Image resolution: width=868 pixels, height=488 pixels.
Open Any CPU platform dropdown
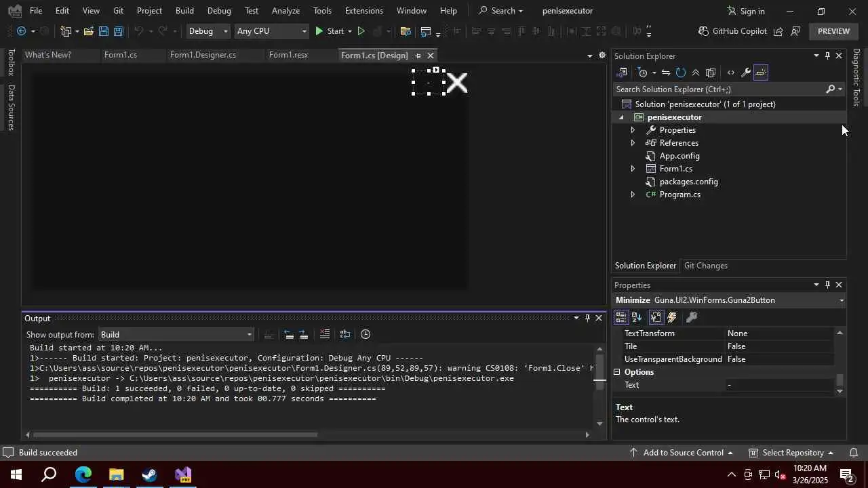point(271,31)
